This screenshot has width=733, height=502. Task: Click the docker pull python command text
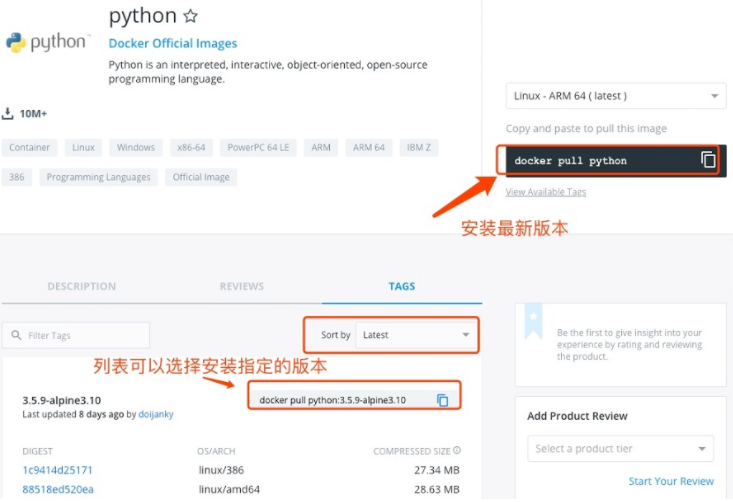(x=570, y=161)
